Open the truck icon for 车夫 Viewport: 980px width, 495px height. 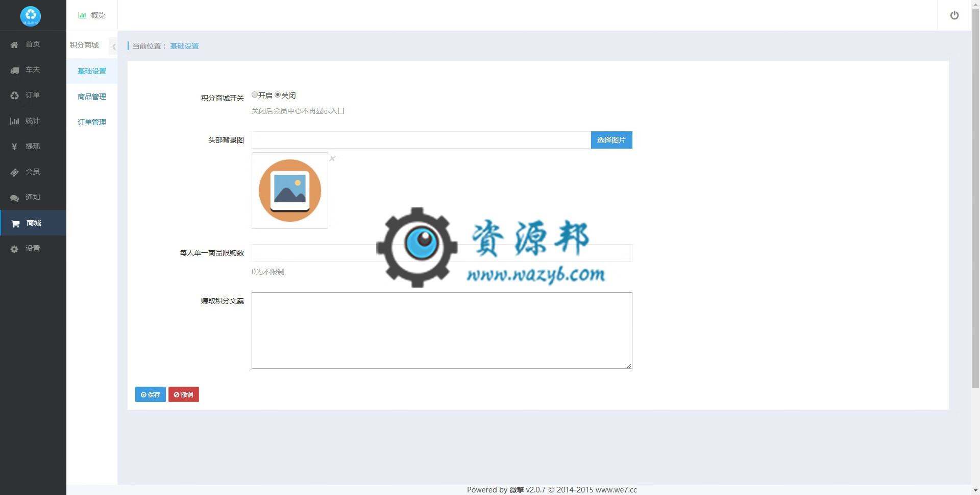14,70
